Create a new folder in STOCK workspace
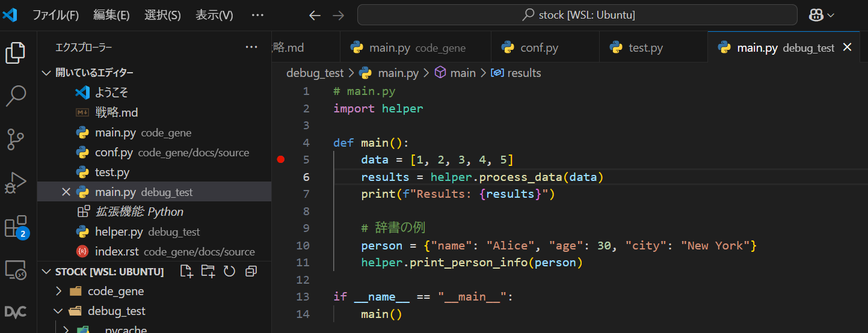The height and width of the screenshot is (333, 868). click(208, 272)
